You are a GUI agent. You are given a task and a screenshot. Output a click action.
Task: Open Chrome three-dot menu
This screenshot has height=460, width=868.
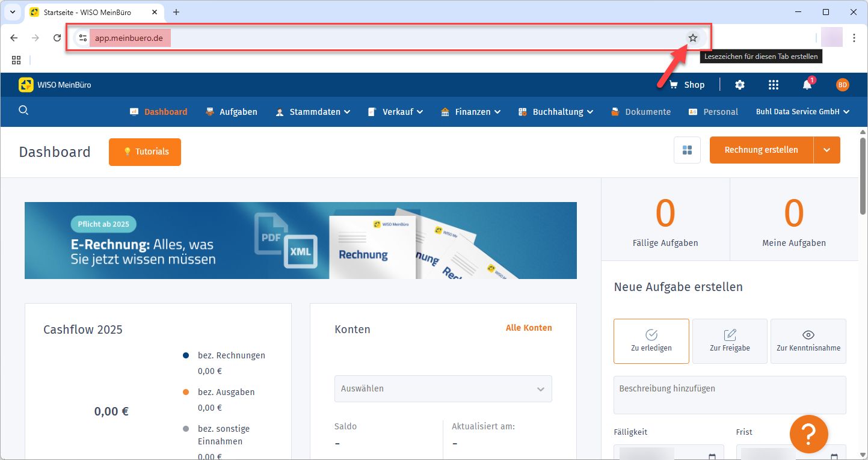854,38
